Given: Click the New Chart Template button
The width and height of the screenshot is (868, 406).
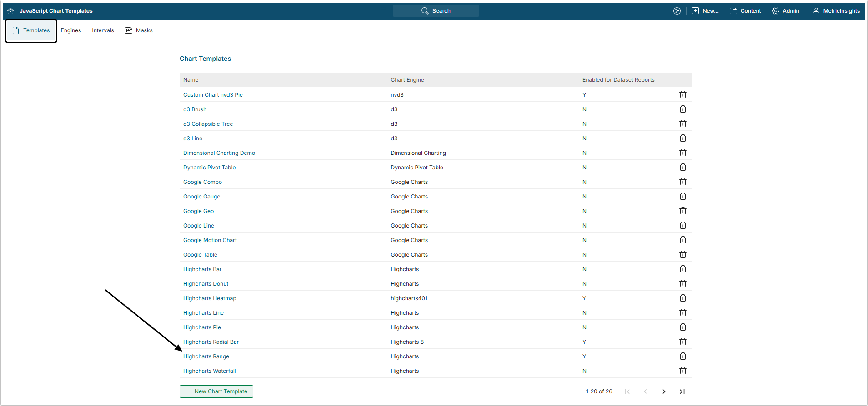Looking at the screenshot, I should coord(216,391).
